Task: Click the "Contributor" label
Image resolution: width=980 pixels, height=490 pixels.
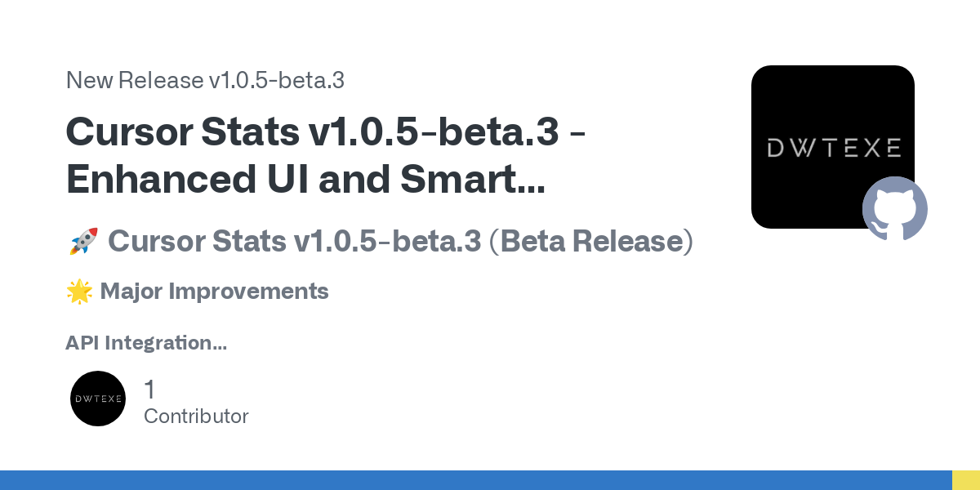Action: click(x=196, y=416)
